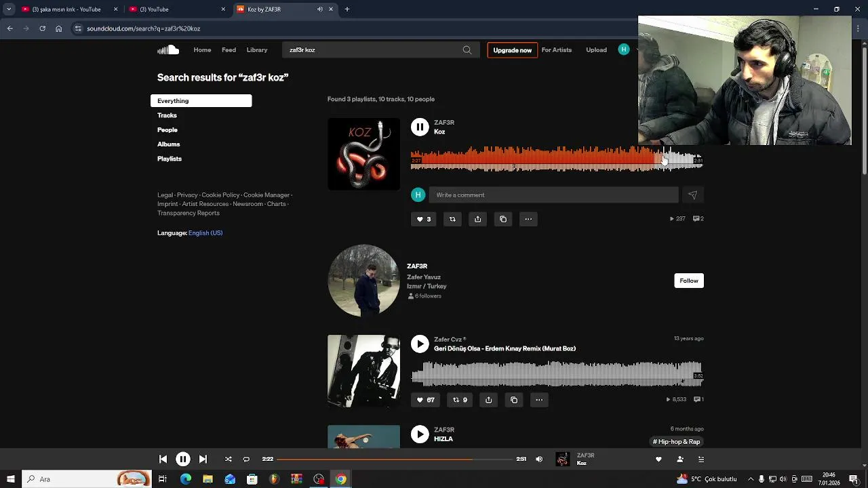Screen dimensions: 868x488
Task: Open the Koz album artwork thumbnail
Action: coord(363,154)
